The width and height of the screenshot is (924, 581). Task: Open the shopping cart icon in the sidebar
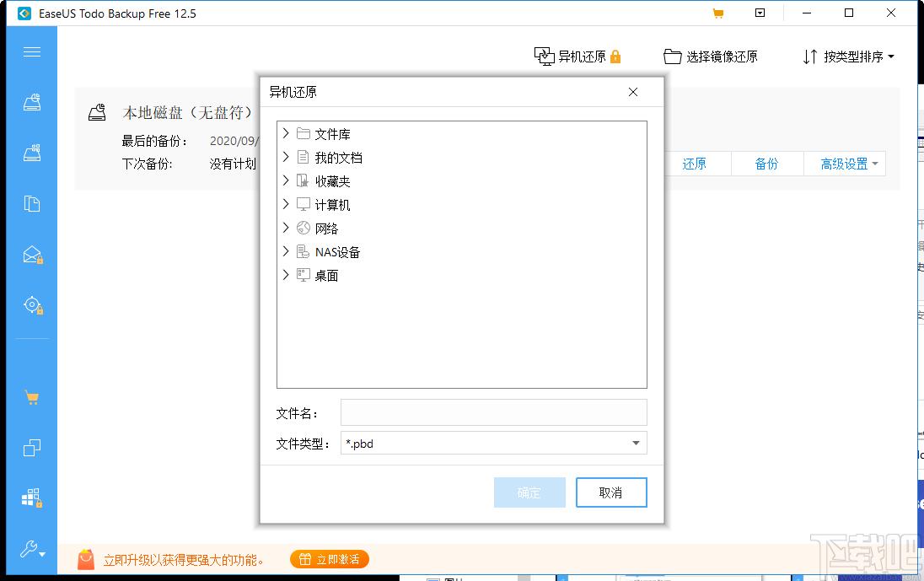[x=32, y=398]
